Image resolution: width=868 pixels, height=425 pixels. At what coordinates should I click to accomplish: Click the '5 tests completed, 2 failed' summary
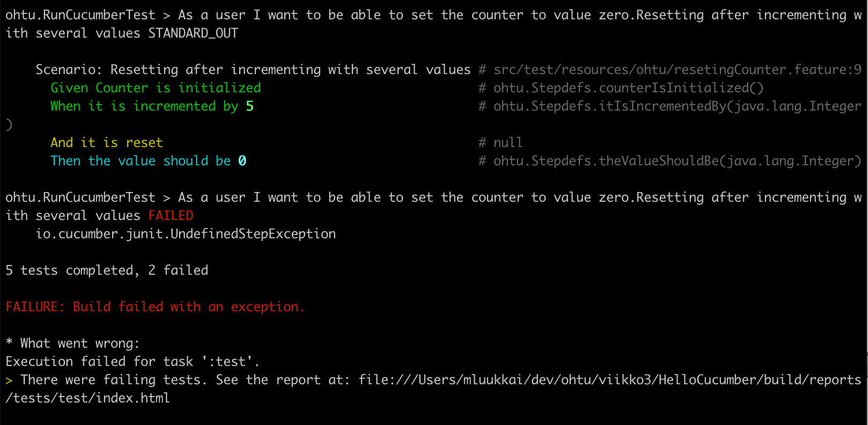[107, 270]
